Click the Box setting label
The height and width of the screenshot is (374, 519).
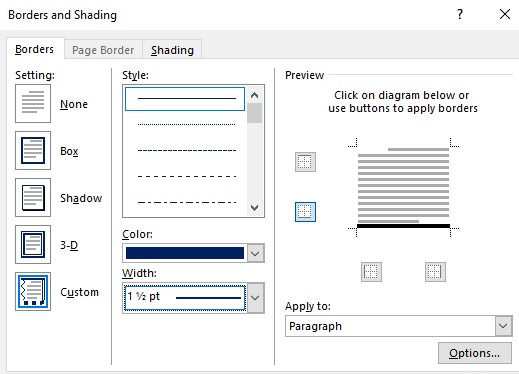point(69,151)
